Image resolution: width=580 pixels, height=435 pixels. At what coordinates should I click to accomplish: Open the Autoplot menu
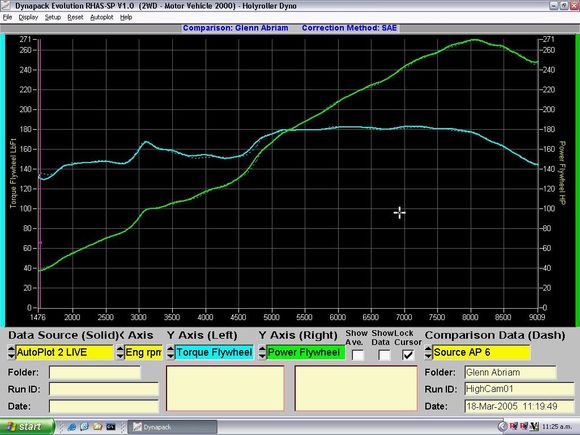coord(102,17)
